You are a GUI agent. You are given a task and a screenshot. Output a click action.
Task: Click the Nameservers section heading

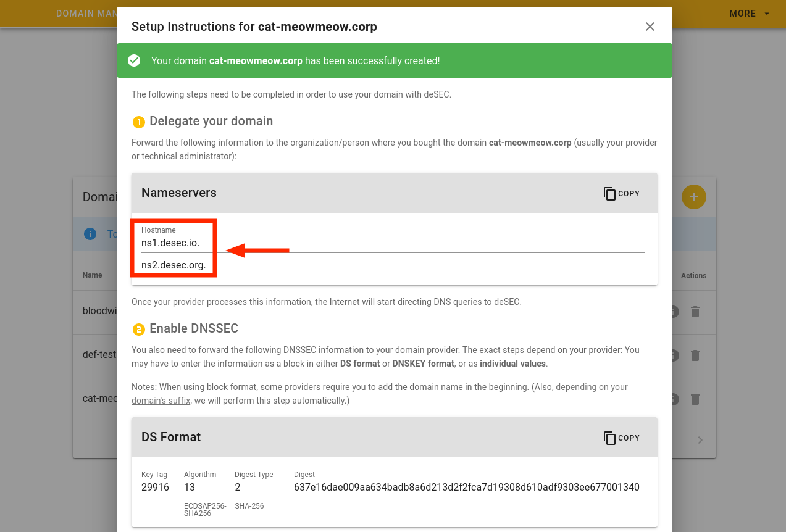(179, 193)
